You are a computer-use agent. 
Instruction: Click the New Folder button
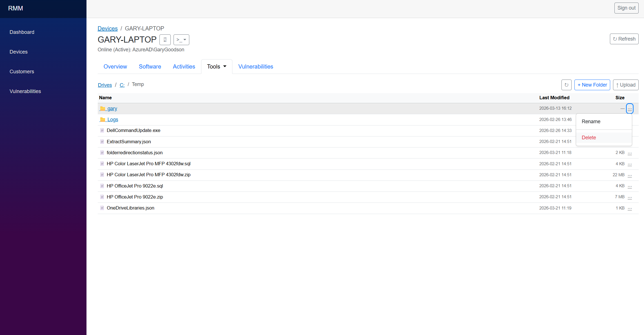pos(592,85)
